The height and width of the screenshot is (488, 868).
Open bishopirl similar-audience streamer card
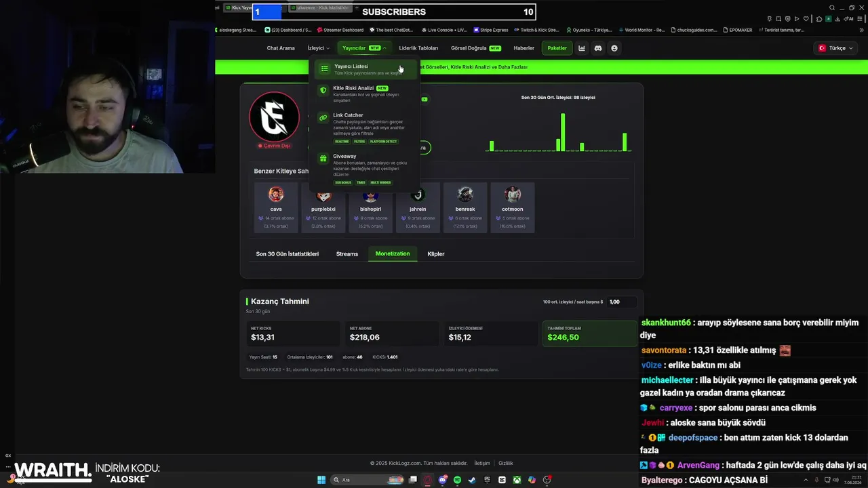370,207
